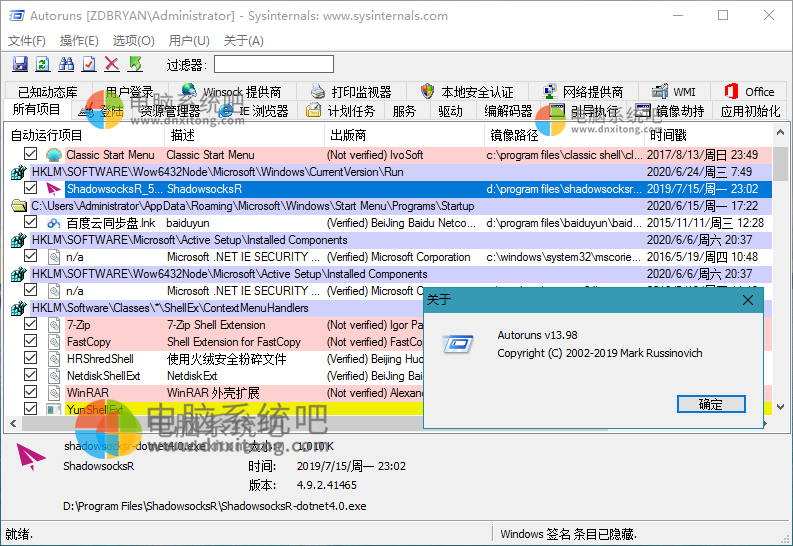Click the Refresh toolbar icon
The image size is (793, 546).
click(43, 64)
